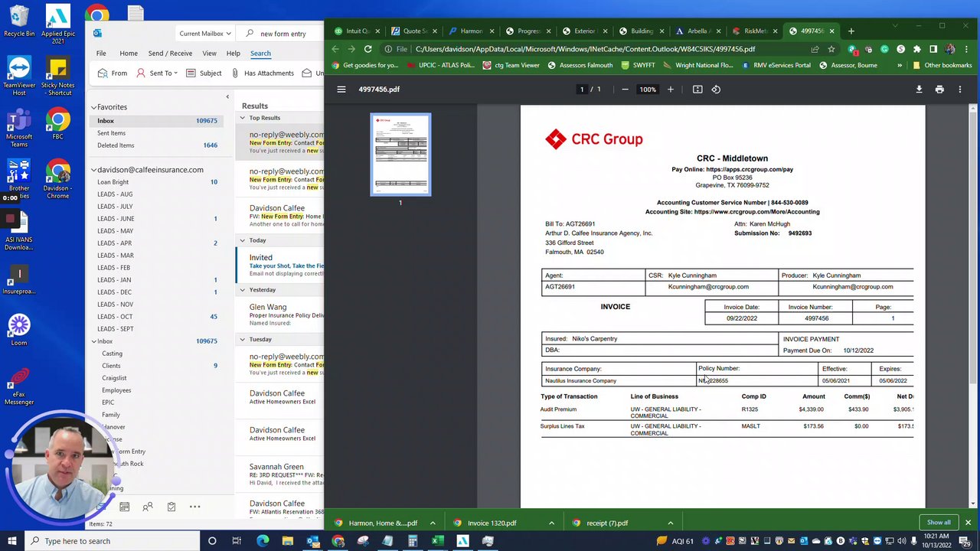This screenshot has height=551, width=980.
Task: Print the invoice PDF
Action: [939, 90]
